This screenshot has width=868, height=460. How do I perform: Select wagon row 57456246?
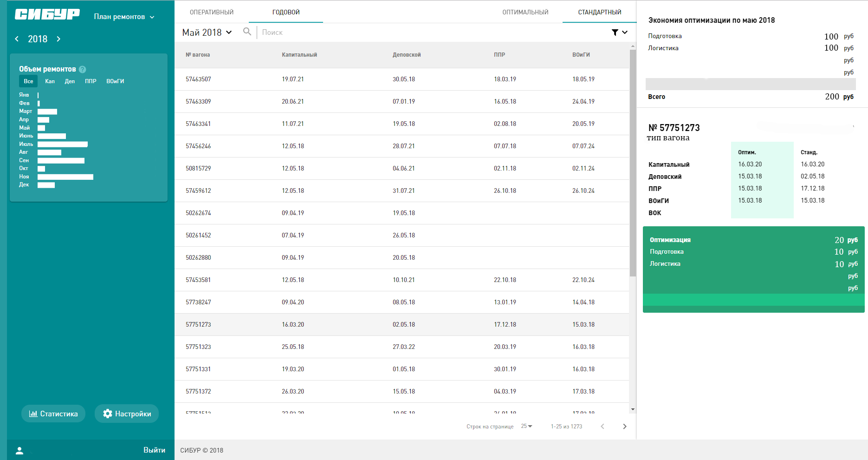(402, 146)
